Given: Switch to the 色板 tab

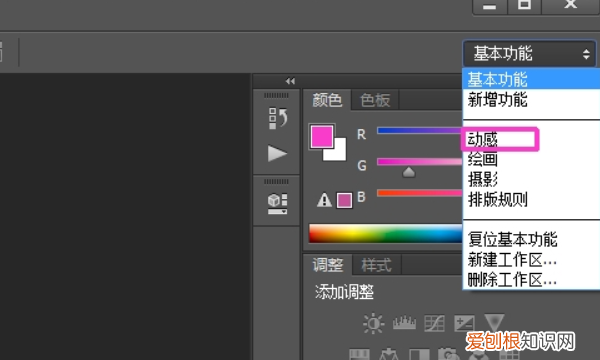Looking at the screenshot, I should pyautogui.click(x=375, y=100).
